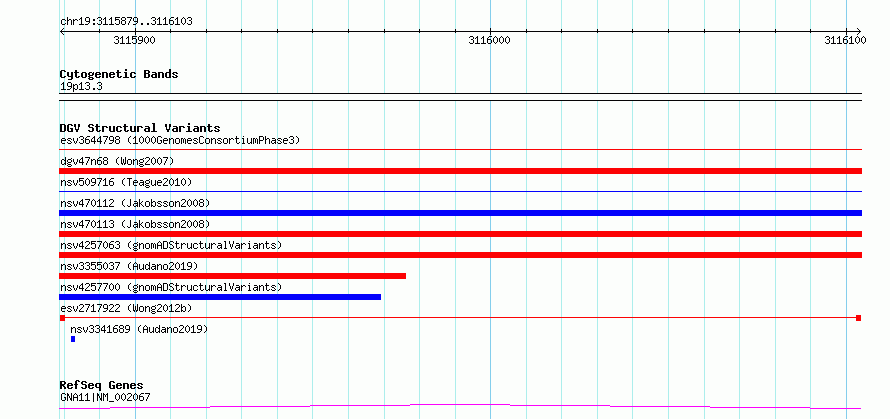Click the dgv47n68 (Wong2007) label

pyautogui.click(x=117, y=161)
